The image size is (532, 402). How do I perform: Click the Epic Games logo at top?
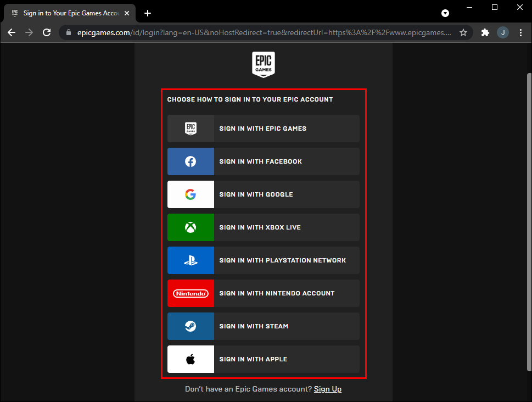264,64
